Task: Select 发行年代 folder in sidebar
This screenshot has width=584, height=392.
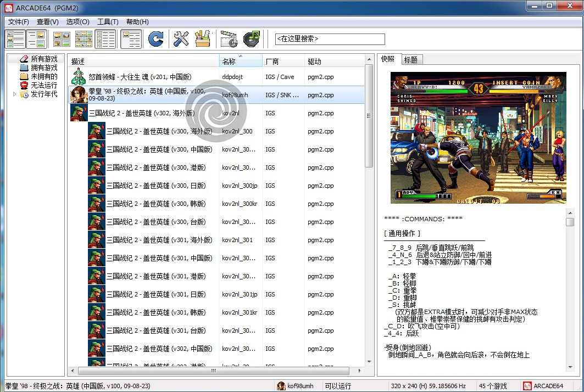Action: (44, 94)
